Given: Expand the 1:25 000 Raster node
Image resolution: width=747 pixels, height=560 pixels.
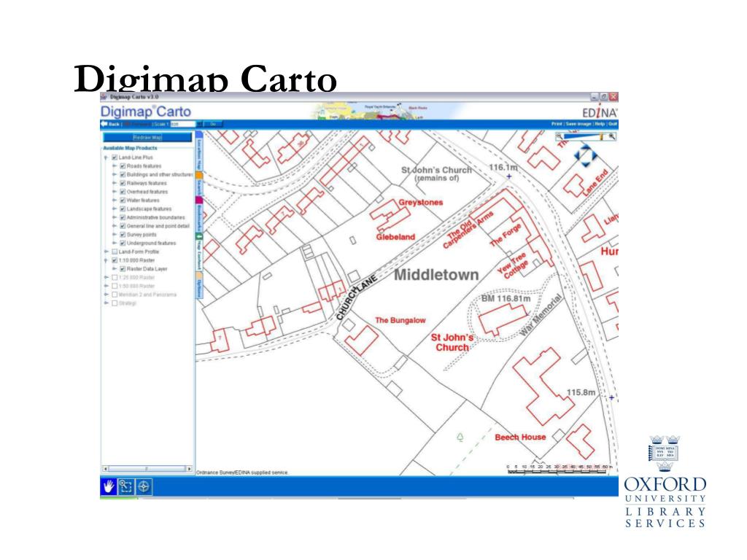Looking at the screenshot, I should pyautogui.click(x=107, y=278).
